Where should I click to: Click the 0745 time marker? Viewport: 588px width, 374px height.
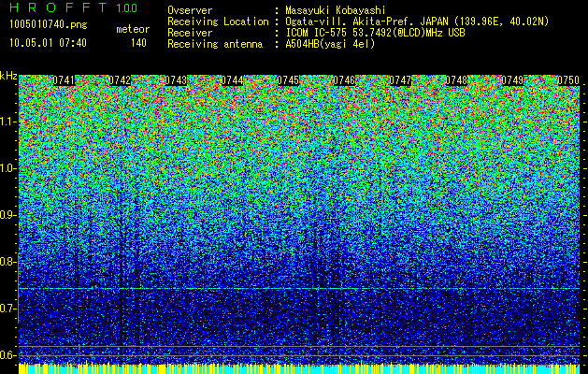[x=288, y=80]
